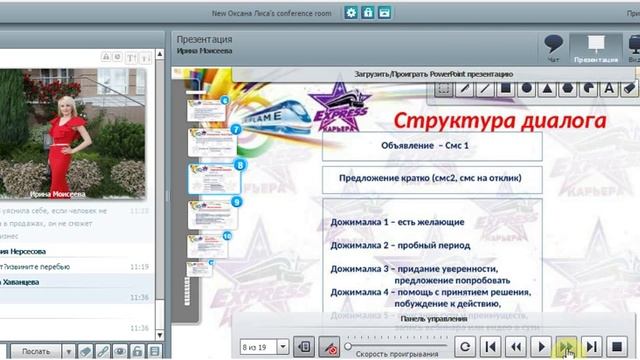The height and width of the screenshot is (360, 640).
Task: Click Ирина Моисеева video feed
Action: (73, 134)
